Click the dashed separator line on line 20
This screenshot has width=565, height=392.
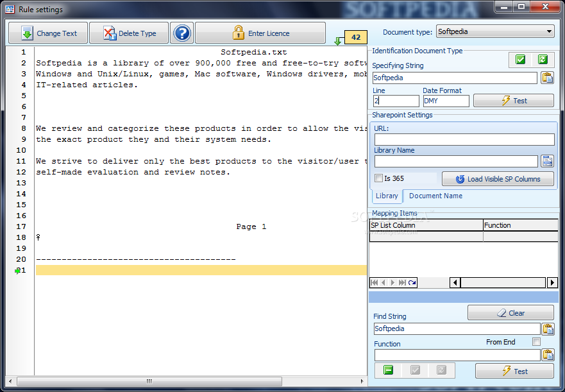136,259
